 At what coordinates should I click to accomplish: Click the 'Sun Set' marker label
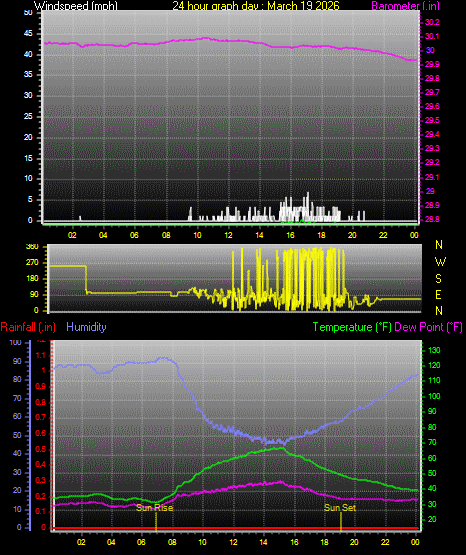coord(340,508)
